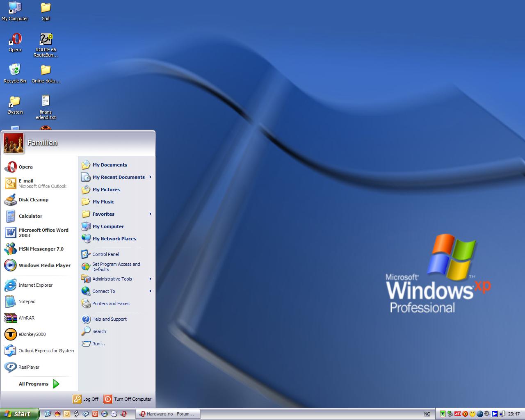Switch to the Hardware.no taskbar window
Viewport: 525px width, 420px height.
167,414
